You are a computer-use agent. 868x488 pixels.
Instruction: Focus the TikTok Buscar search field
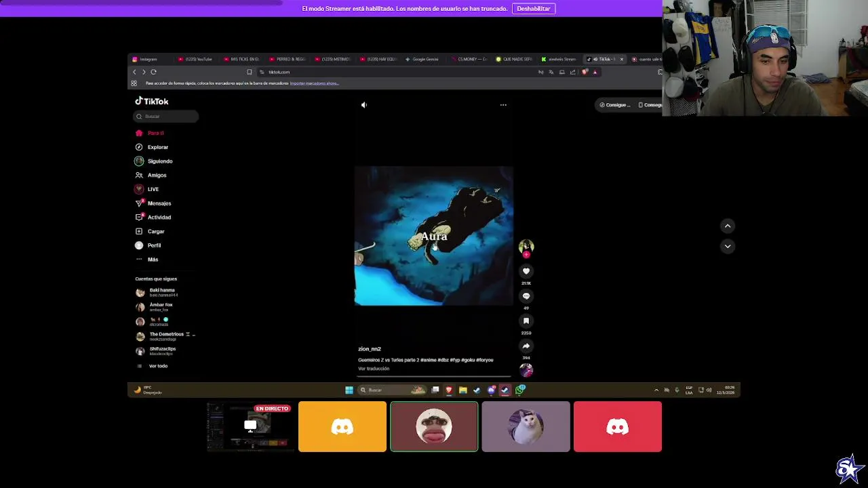point(165,117)
